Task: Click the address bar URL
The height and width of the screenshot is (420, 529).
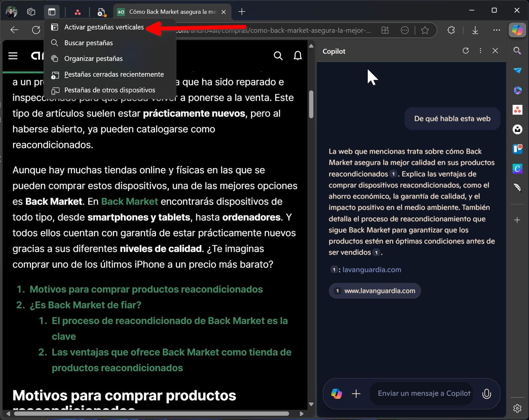Action: [x=274, y=30]
